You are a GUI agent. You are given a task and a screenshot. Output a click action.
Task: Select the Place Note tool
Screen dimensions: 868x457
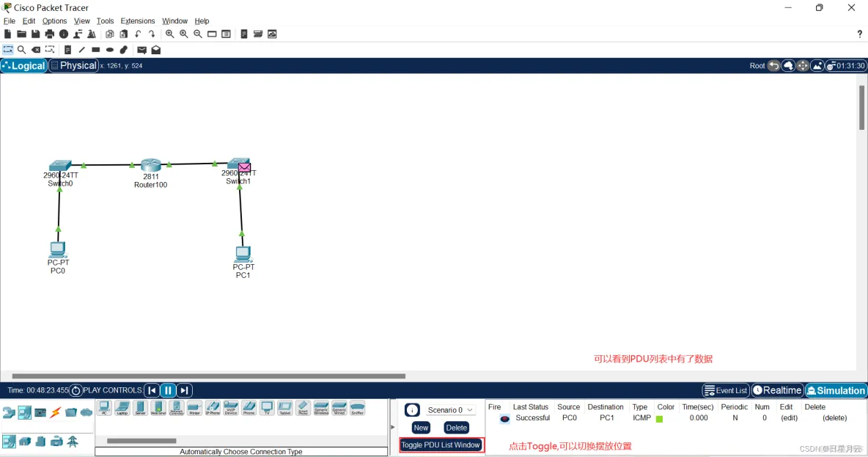pyautogui.click(x=67, y=50)
